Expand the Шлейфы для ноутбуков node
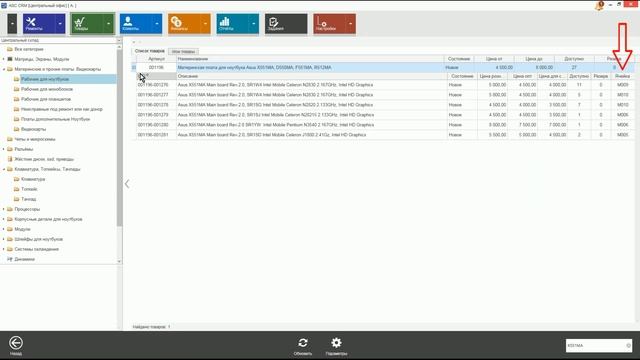 (x=4, y=239)
